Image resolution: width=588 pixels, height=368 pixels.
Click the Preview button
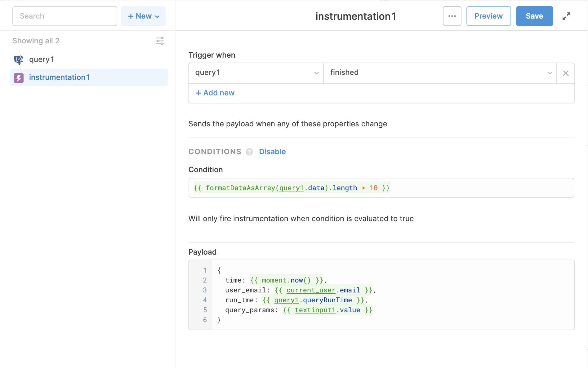pyautogui.click(x=488, y=16)
